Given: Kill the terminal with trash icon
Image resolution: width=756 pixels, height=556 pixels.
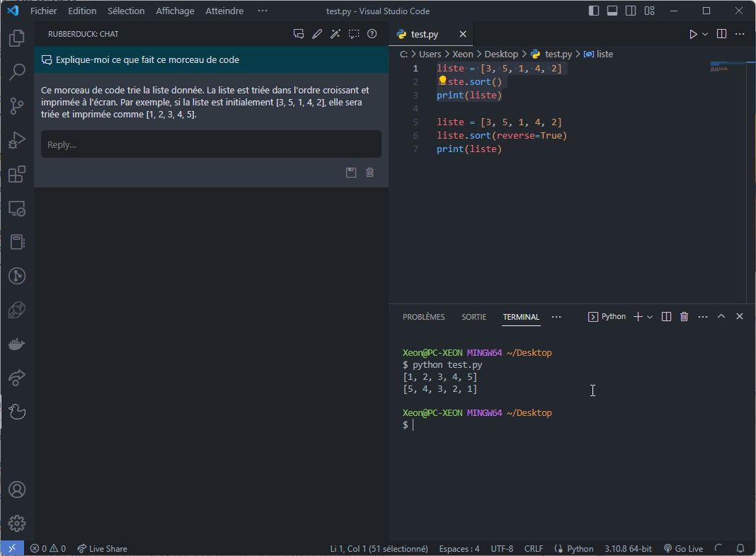Looking at the screenshot, I should pyautogui.click(x=685, y=316).
